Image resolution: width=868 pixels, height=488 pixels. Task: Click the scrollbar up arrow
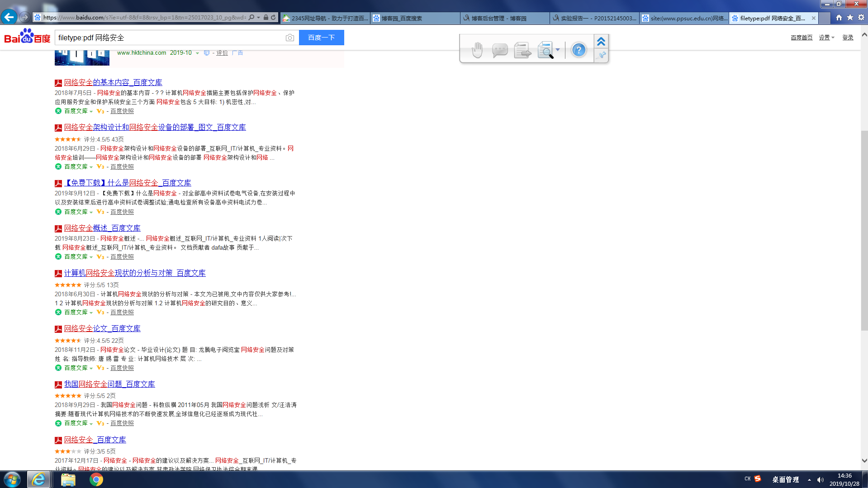(864, 34)
